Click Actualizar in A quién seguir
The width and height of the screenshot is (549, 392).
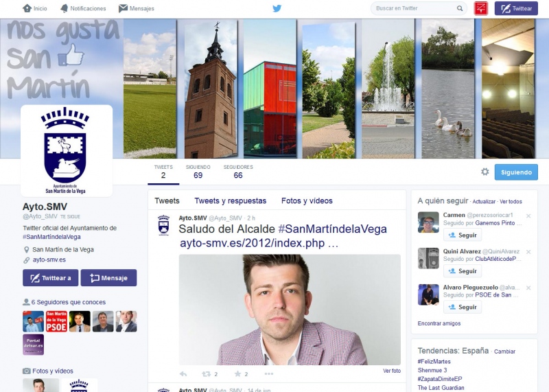[x=484, y=201]
